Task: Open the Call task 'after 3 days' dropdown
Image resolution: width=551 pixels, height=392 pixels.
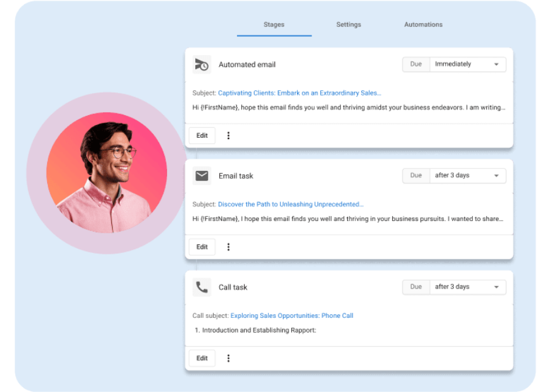Action: (x=467, y=287)
